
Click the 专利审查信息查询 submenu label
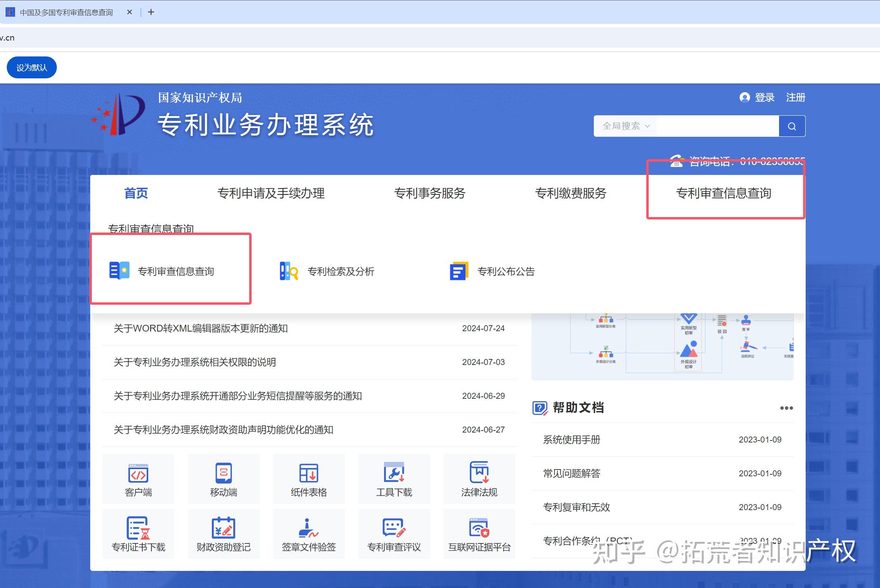[176, 272]
